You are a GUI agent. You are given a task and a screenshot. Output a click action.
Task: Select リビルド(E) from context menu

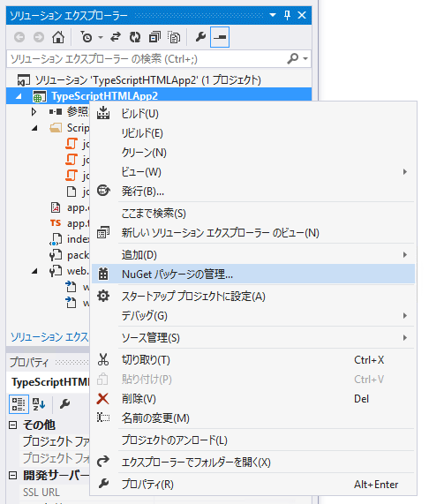point(253,133)
